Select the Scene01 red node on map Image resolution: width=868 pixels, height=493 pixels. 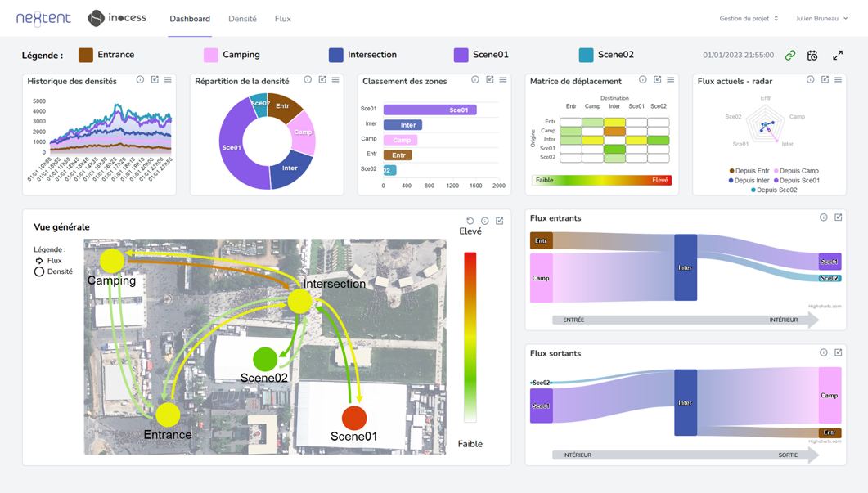pyautogui.click(x=354, y=418)
